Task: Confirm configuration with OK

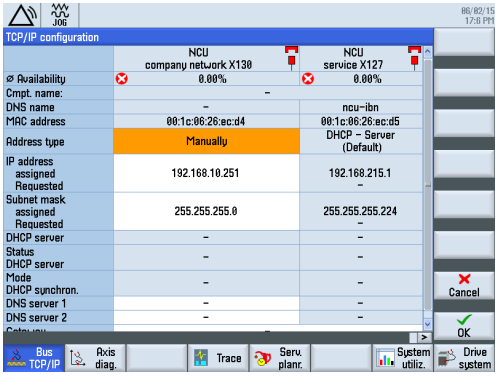Action: [x=464, y=326]
